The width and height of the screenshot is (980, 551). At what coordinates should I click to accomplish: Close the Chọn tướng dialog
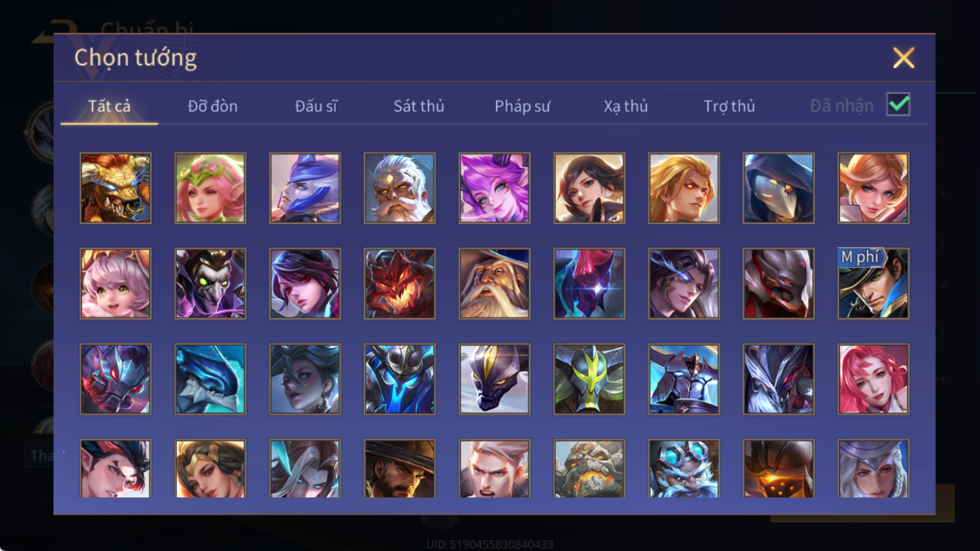(903, 58)
